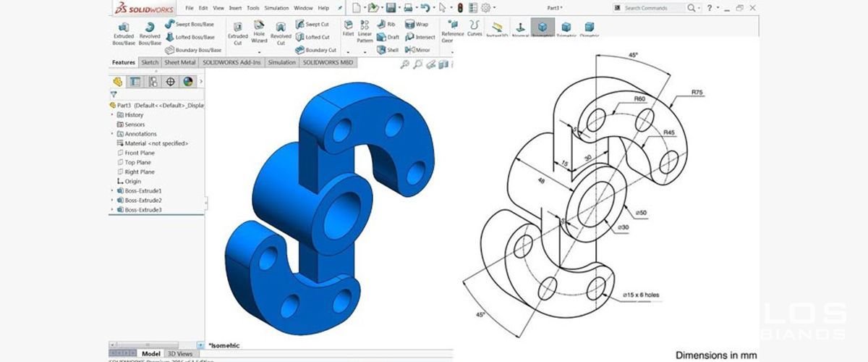Choose the Rib feature
The height and width of the screenshot is (362, 868).
point(386,24)
